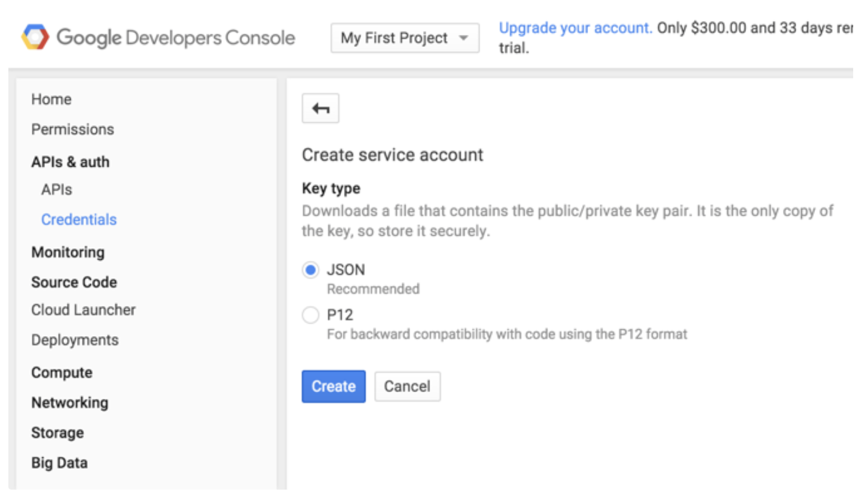Select the P12 key type option

point(311,315)
